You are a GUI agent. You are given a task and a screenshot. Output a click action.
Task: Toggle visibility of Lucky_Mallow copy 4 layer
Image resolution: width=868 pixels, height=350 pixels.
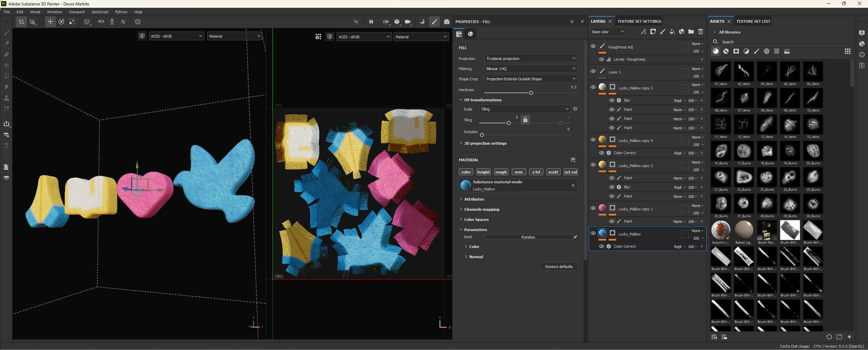[x=593, y=140]
